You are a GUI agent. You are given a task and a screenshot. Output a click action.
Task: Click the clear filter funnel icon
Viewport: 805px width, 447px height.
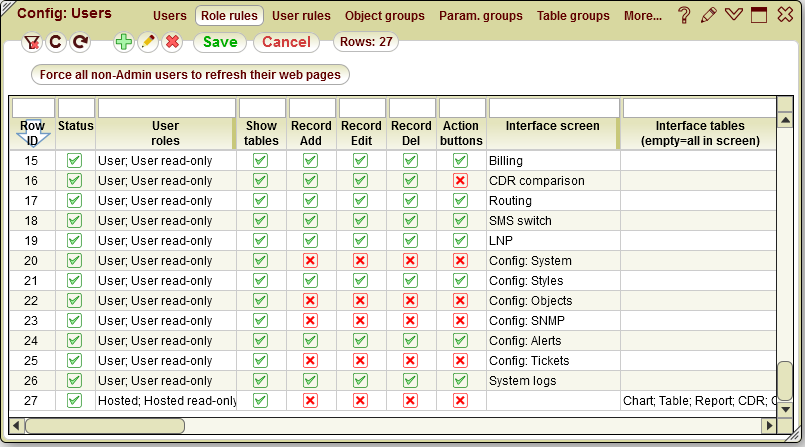click(x=31, y=42)
